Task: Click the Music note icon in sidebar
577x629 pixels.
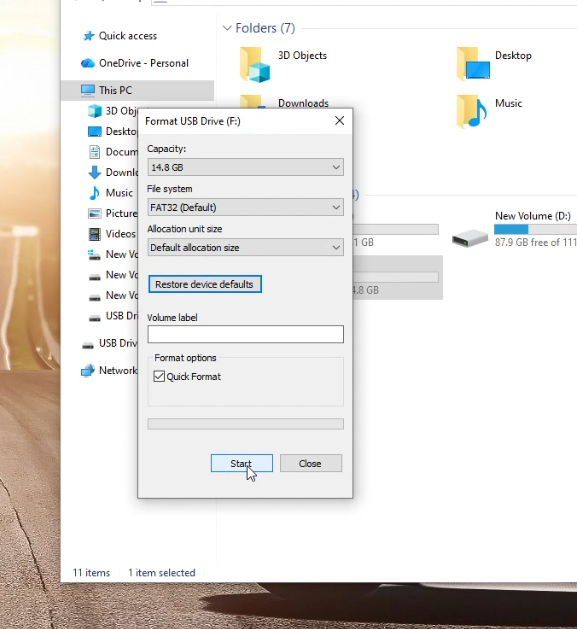Action: (94, 193)
